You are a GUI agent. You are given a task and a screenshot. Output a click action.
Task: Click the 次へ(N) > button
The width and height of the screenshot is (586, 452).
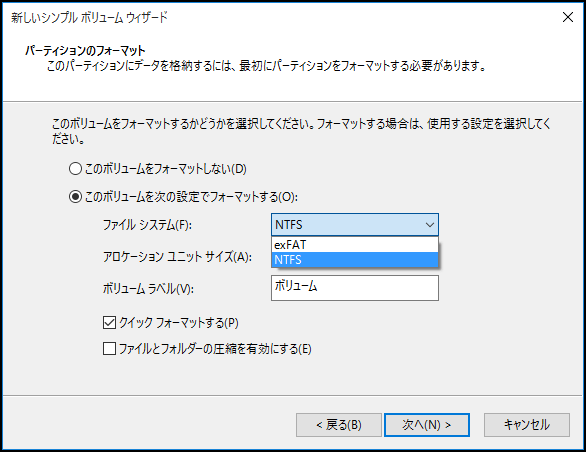(x=427, y=425)
